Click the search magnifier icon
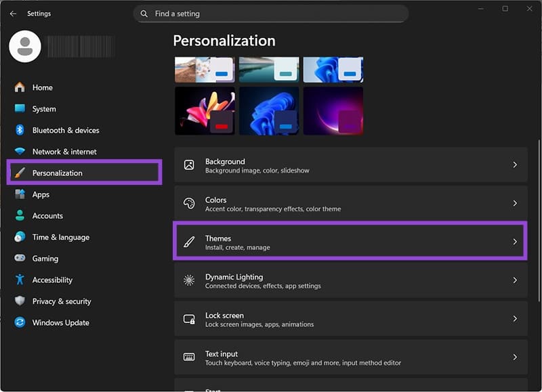542x392 pixels. tap(144, 14)
